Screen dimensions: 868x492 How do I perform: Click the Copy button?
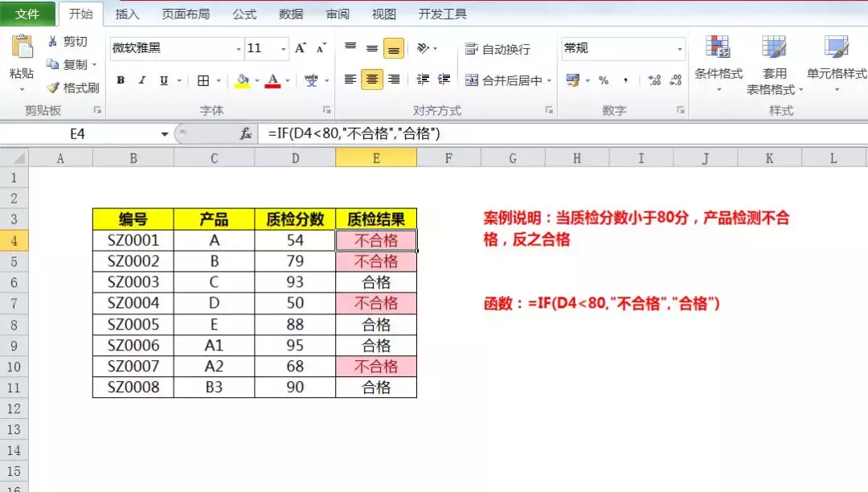(67, 65)
